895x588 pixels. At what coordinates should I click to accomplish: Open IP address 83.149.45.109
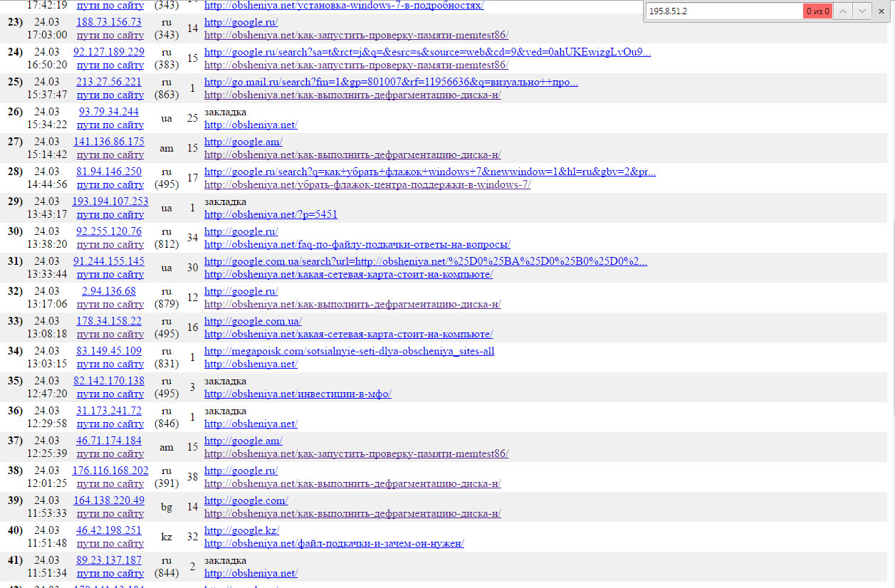click(109, 351)
